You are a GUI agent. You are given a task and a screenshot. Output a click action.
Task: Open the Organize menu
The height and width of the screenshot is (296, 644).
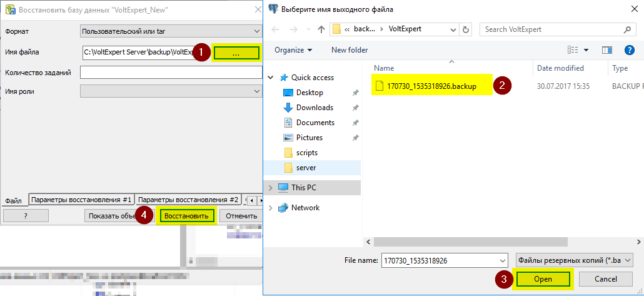(x=293, y=50)
